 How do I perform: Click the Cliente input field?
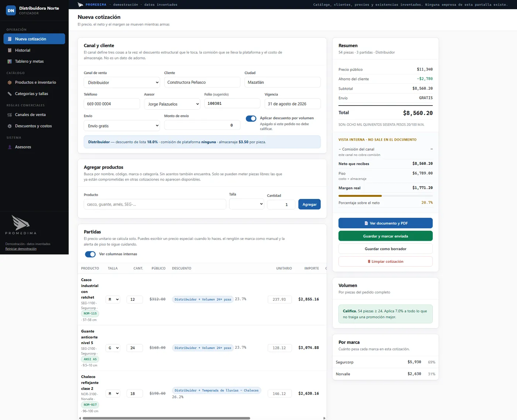pyautogui.click(x=202, y=82)
